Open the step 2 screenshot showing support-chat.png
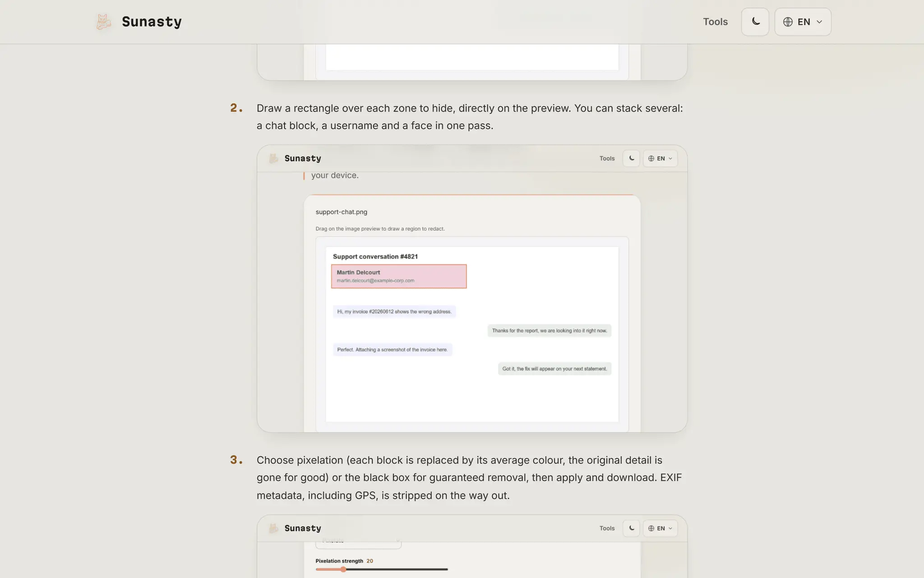This screenshot has width=924, height=578. [x=472, y=289]
